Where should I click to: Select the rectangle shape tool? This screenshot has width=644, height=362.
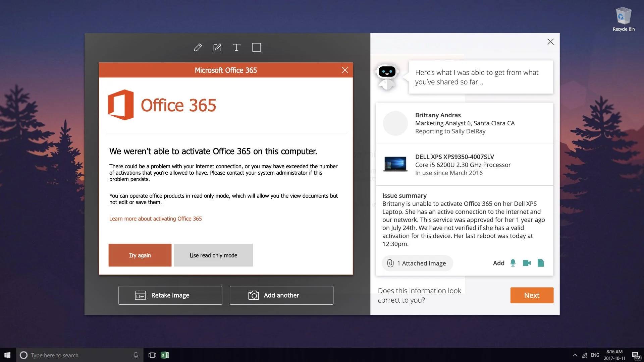click(x=256, y=48)
